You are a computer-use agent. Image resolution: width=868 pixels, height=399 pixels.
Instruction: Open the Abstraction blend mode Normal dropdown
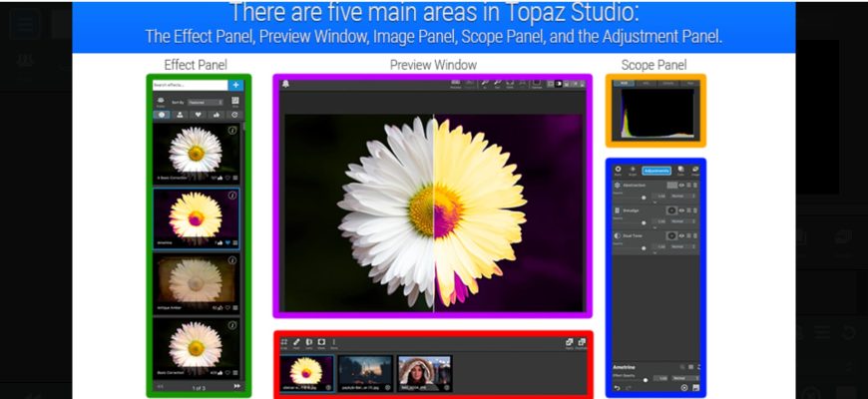[x=683, y=196]
